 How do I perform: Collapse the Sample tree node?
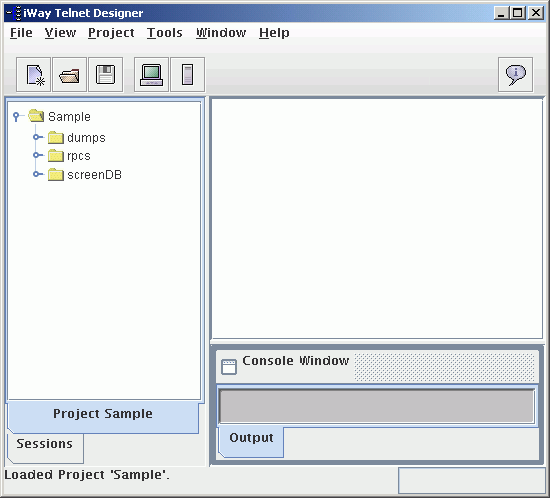(16, 116)
